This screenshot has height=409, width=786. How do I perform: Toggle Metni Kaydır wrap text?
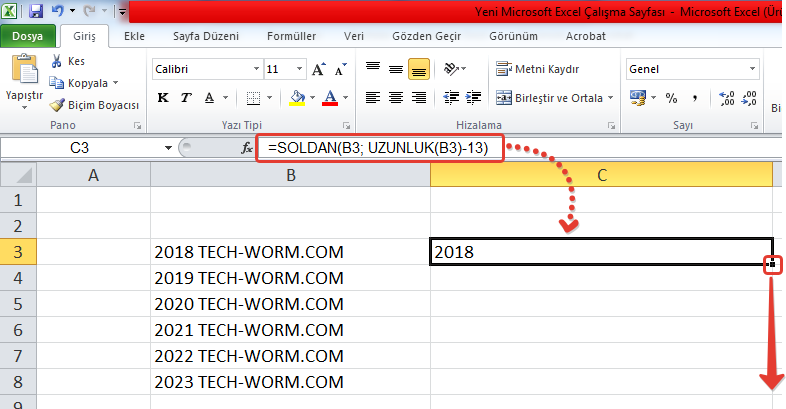tap(535, 69)
